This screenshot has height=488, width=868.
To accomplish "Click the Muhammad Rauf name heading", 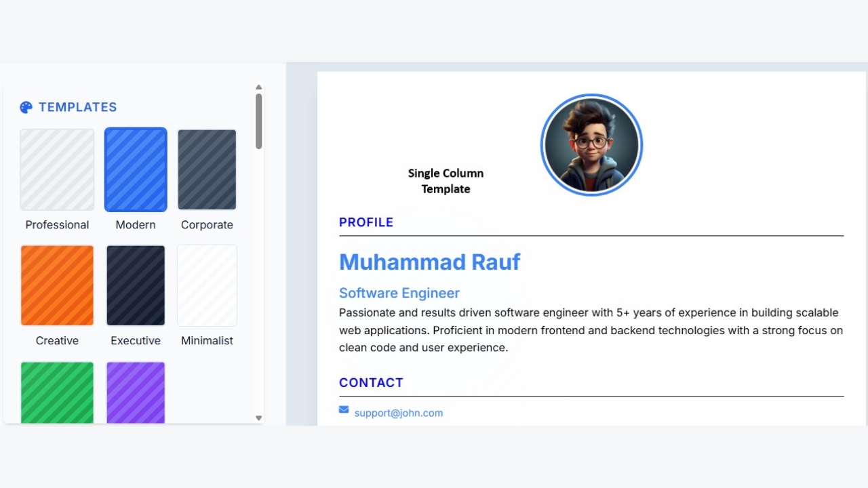I will tap(429, 262).
